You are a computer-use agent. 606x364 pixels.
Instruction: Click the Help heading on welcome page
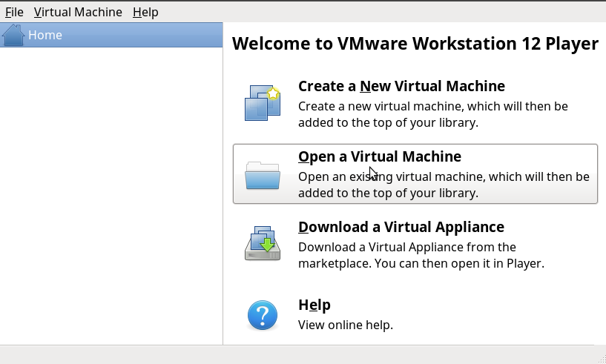314,305
